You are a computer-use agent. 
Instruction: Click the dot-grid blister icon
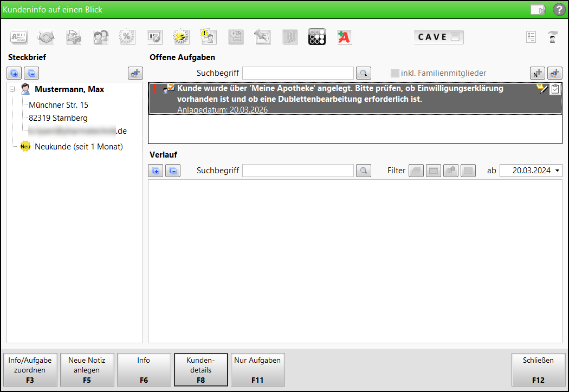pyautogui.click(x=317, y=37)
